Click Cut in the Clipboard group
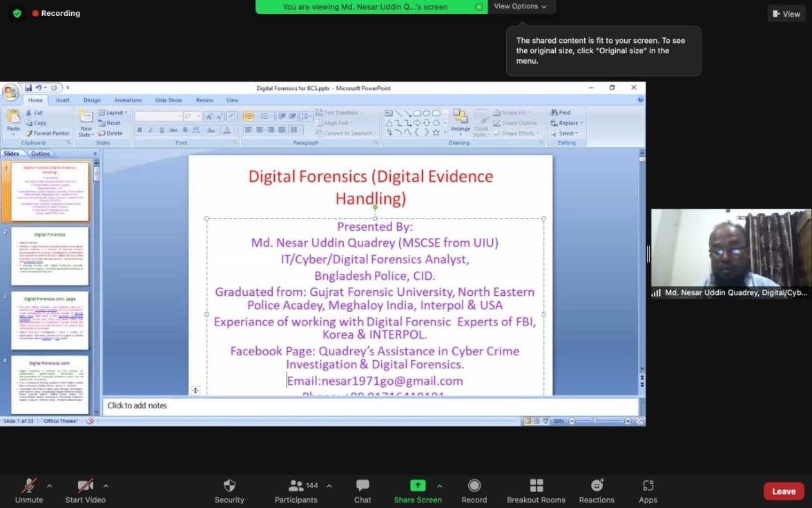The width and height of the screenshot is (812, 508). pos(35,113)
